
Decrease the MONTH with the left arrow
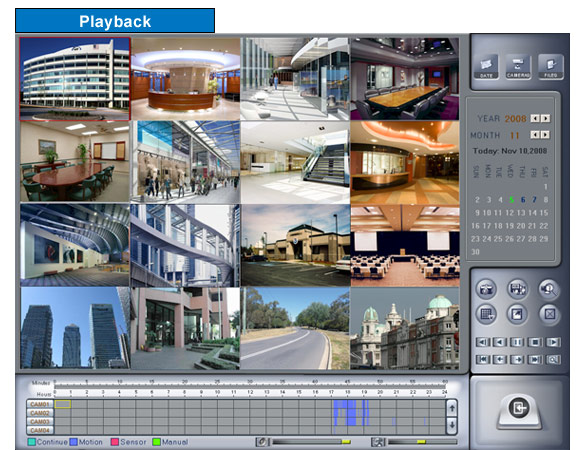(535, 134)
